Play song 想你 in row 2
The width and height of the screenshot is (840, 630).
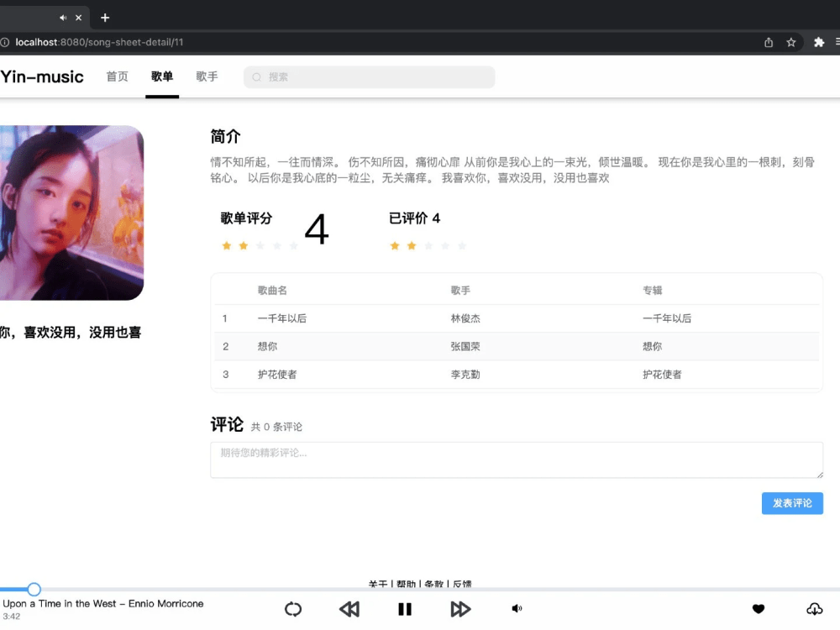click(x=267, y=347)
